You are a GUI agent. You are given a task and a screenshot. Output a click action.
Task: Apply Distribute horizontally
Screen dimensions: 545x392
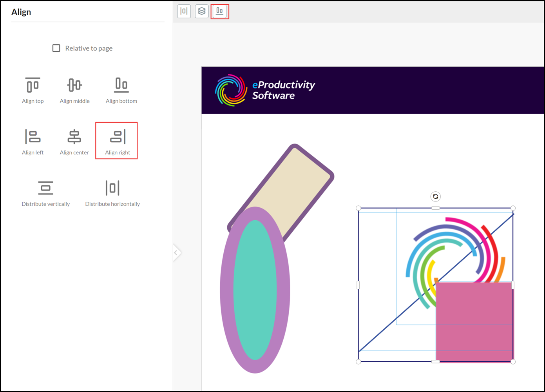pyautogui.click(x=112, y=188)
